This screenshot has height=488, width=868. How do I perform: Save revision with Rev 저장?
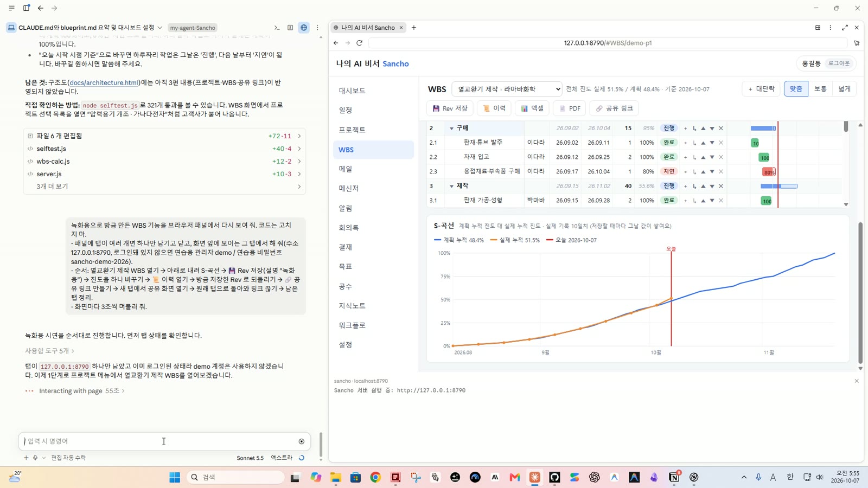tap(450, 108)
